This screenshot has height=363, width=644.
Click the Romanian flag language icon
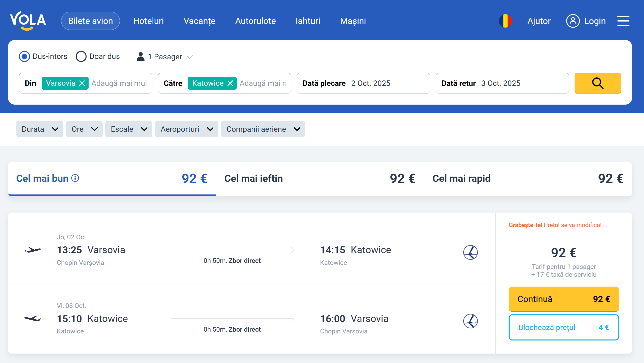[505, 21]
